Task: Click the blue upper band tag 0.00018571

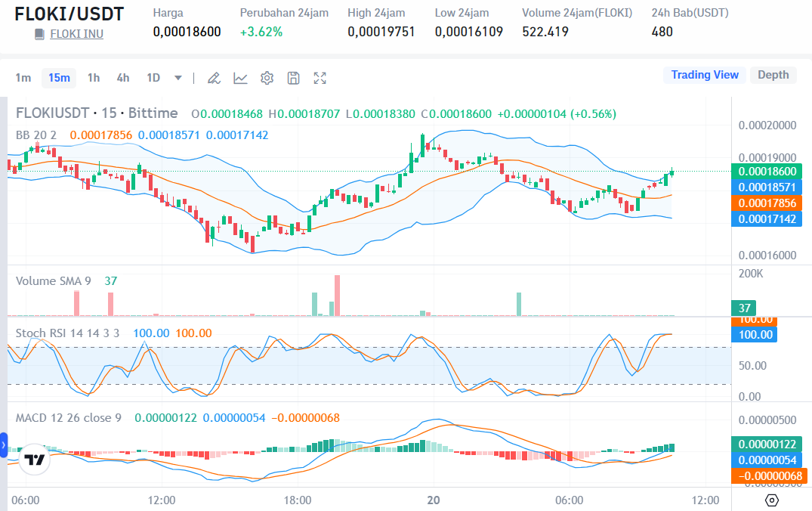Action: coord(767,187)
